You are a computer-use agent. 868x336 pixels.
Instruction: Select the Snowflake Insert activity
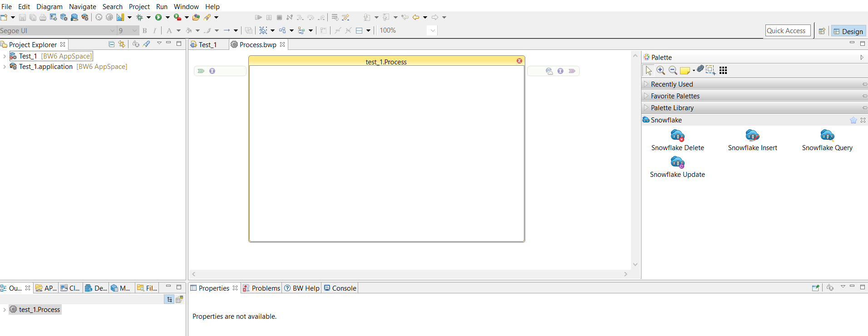pos(752,141)
